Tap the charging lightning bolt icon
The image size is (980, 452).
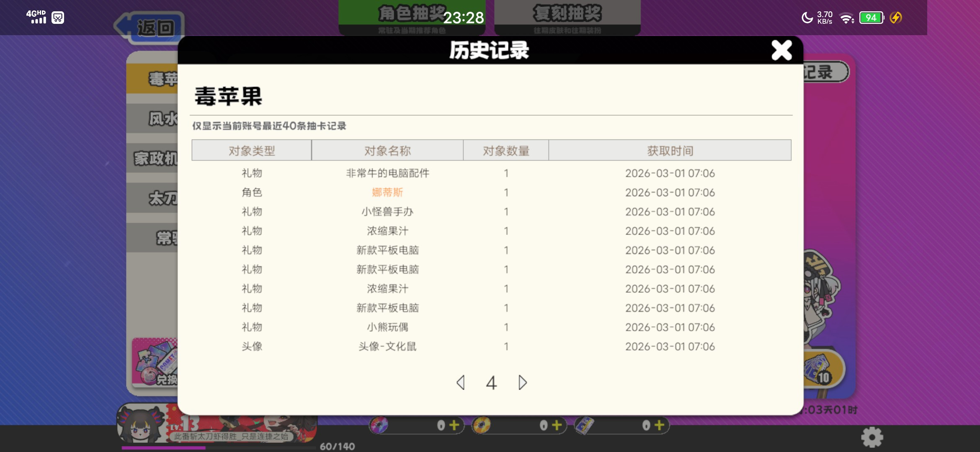click(x=895, y=18)
